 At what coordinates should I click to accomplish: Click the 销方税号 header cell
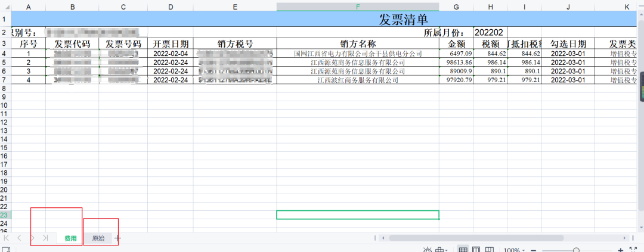tap(235, 43)
